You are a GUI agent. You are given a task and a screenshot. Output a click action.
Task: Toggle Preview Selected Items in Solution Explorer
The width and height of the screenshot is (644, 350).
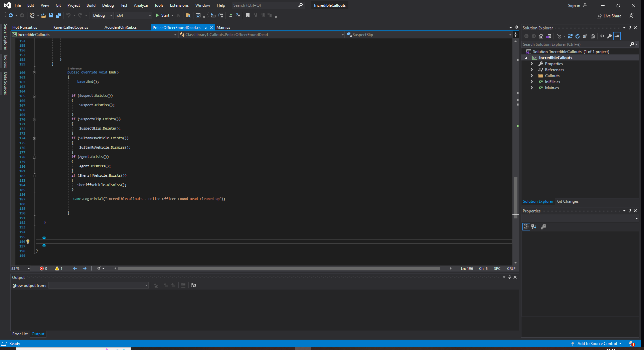(x=617, y=36)
